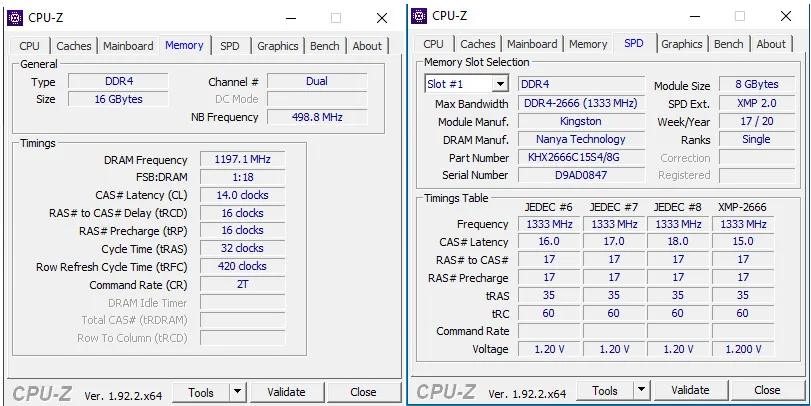
Task: Open Bench tab in right window
Action: coord(729,44)
